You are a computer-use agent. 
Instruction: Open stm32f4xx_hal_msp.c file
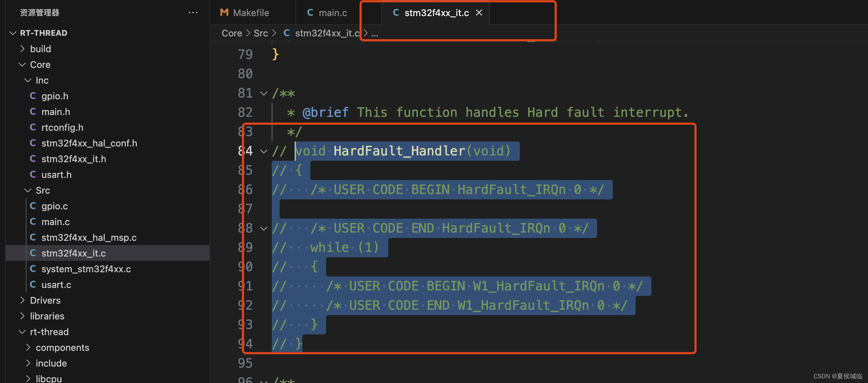pyautogui.click(x=108, y=237)
